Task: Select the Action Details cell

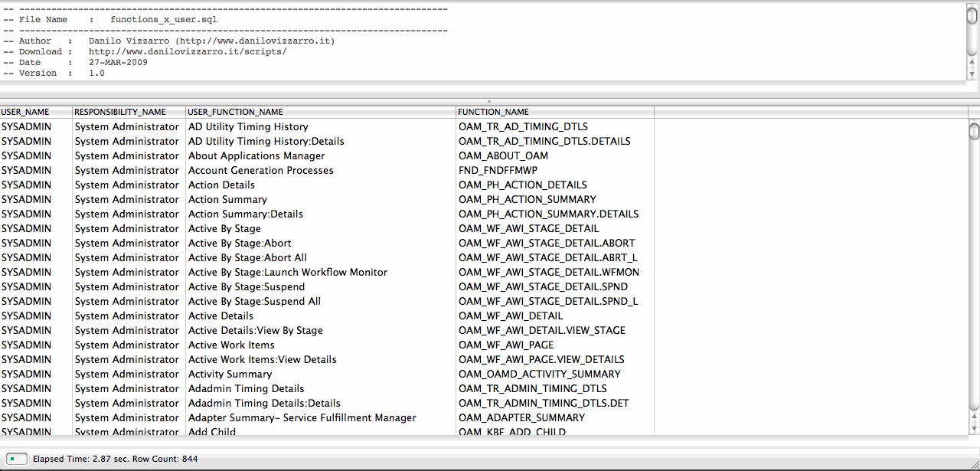Action: point(321,185)
